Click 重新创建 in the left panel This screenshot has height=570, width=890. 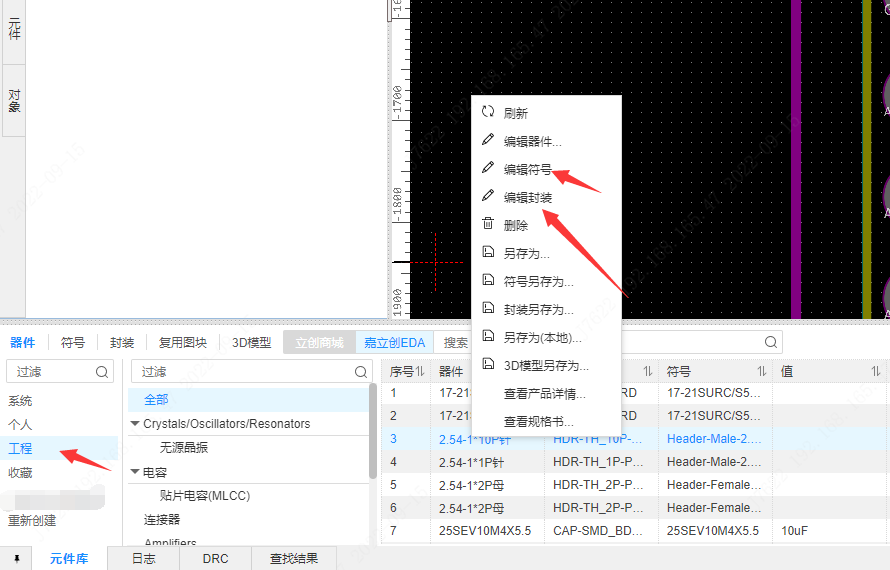pyautogui.click(x=32, y=520)
